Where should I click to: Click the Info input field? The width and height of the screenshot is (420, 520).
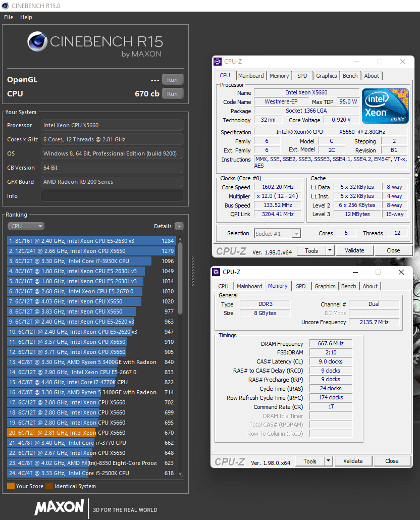coord(112,196)
